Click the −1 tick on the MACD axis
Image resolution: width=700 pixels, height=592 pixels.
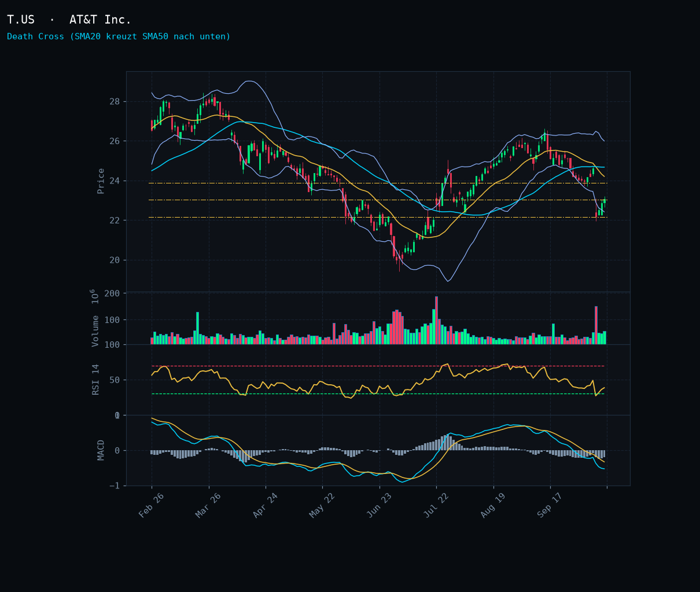point(114,486)
